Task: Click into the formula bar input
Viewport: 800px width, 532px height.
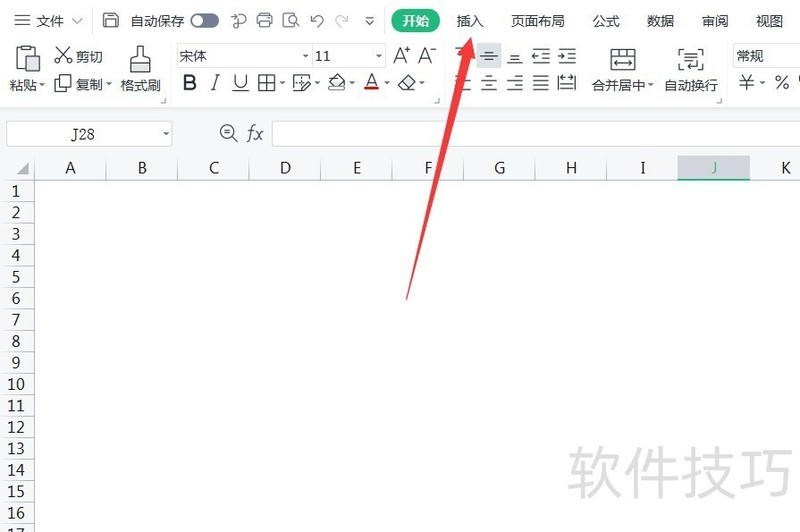Action: click(536, 134)
